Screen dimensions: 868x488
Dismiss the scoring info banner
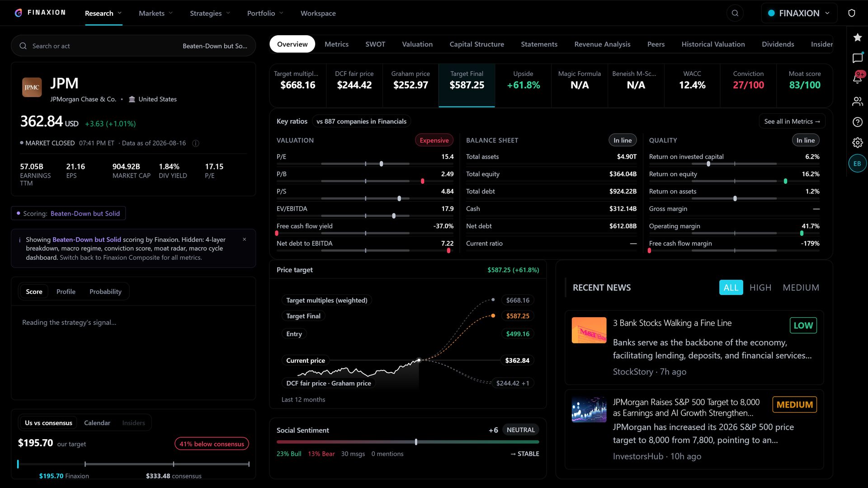[245, 239]
